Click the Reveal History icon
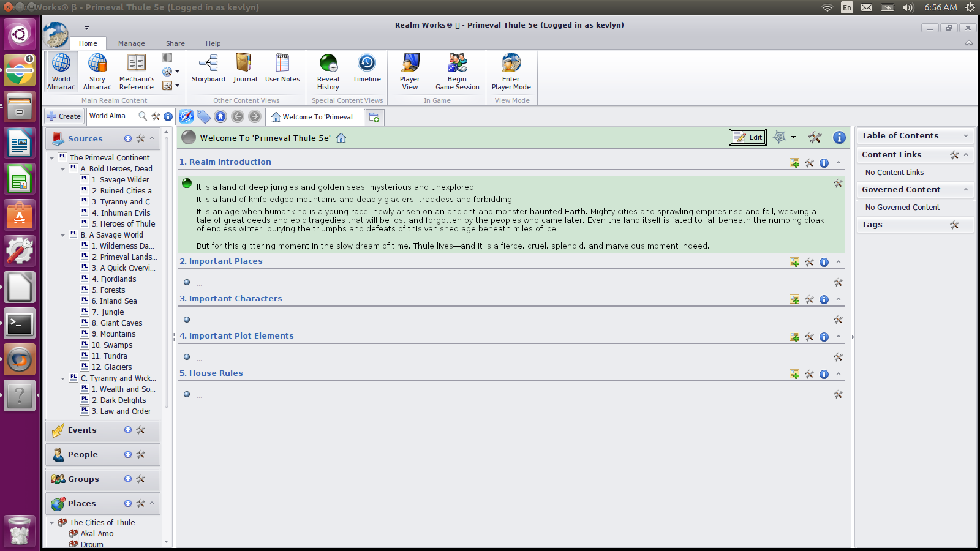The width and height of the screenshot is (980, 551). (x=328, y=63)
